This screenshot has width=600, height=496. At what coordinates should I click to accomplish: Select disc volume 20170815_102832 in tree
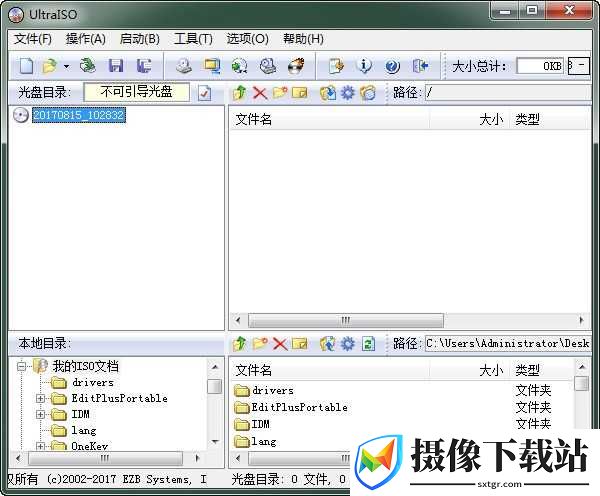click(x=79, y=115)
